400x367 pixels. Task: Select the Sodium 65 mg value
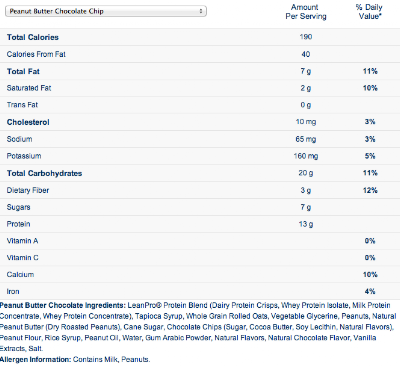pyautogui.click(x=306, y=139)
